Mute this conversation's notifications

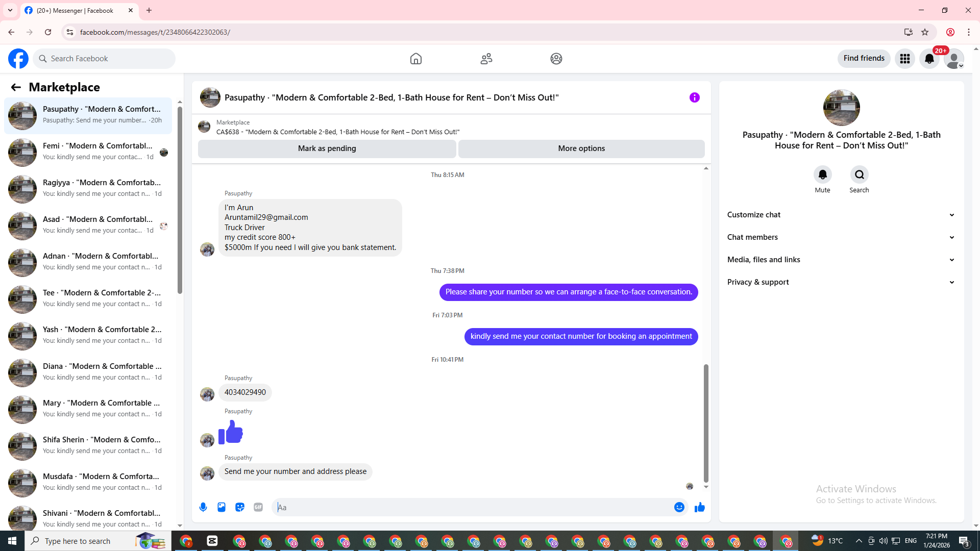[x=822, y=175]
